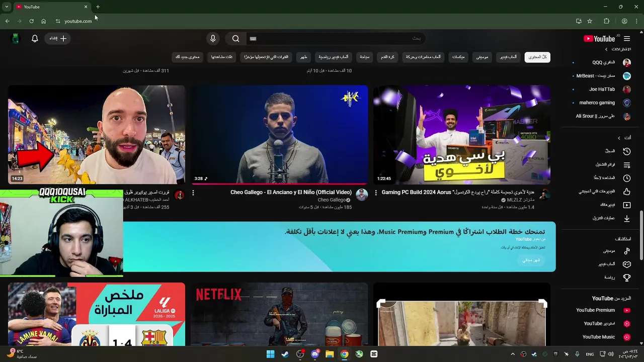Open the Windows Start menu

pos(270,354)
